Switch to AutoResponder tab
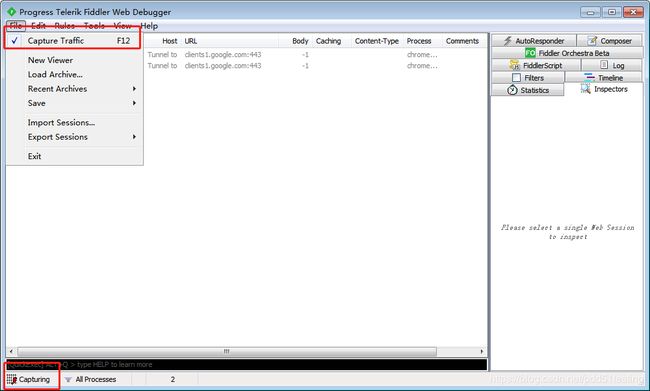 (534, 41)
